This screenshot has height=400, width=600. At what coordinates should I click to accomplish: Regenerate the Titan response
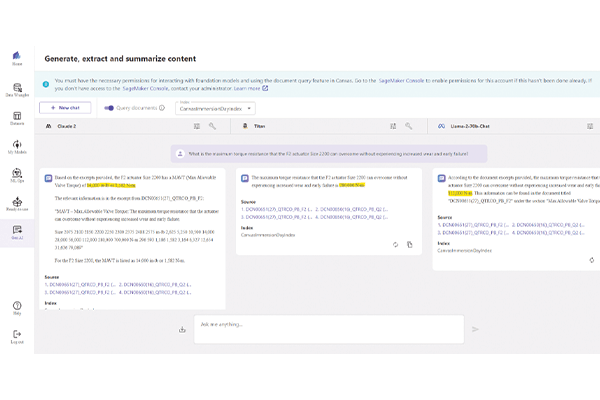tap(395, 245)
